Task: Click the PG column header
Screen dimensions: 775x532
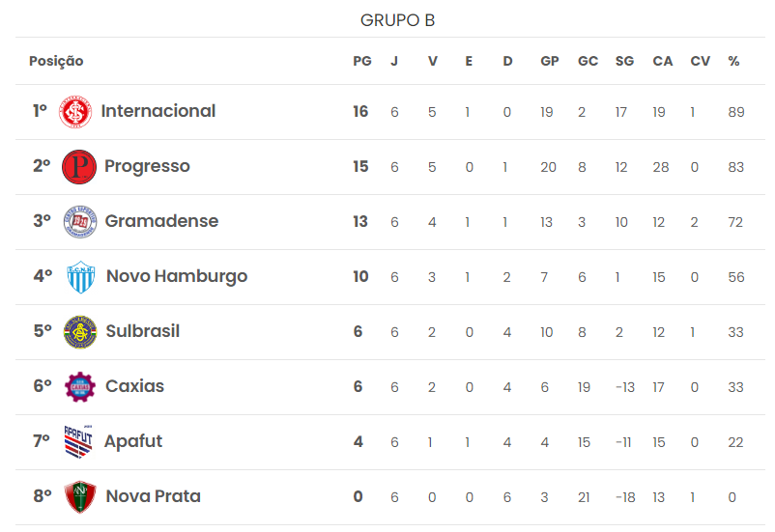Action: tap(362, 61)
